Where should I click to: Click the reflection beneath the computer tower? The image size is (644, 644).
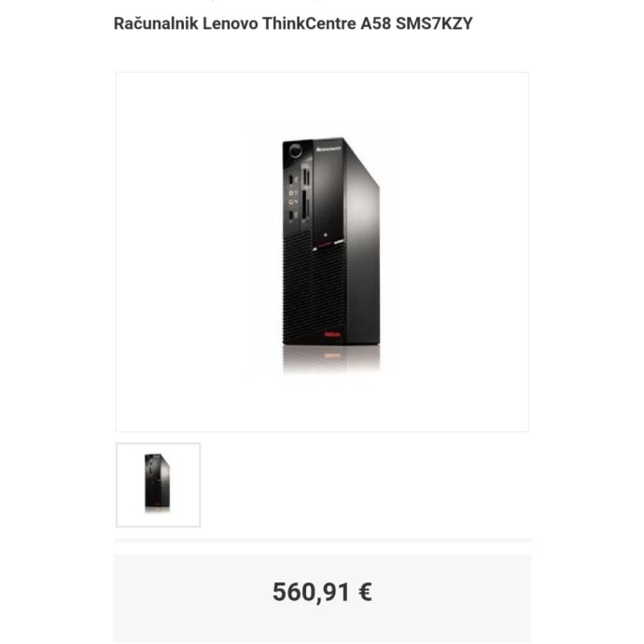click(x=331, y=359)
